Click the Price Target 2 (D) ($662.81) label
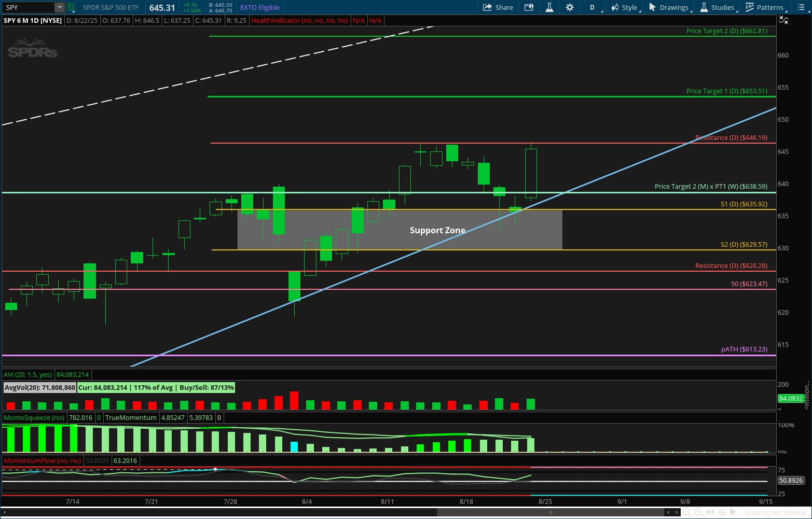Screen dimensions: 812x519 (726, 31)
